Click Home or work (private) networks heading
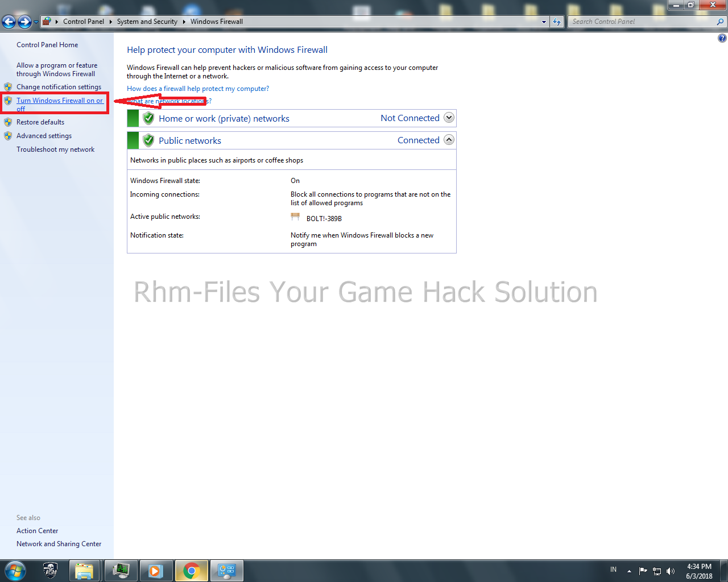 (224, 119)
